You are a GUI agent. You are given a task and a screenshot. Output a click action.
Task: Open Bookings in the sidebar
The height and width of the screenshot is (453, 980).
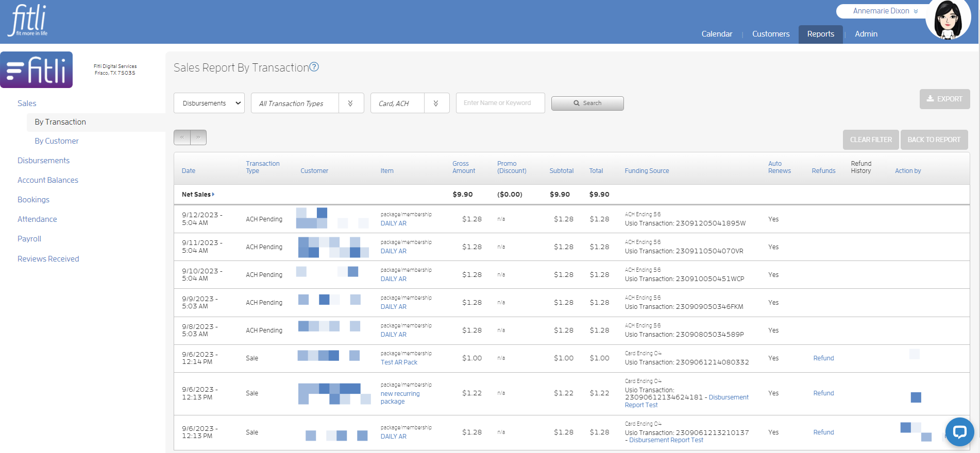33,200
